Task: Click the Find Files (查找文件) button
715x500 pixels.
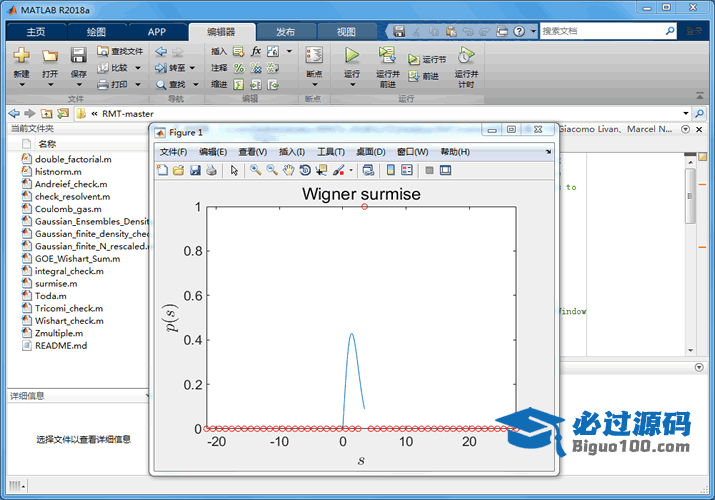Action: [x=120, y=51]
